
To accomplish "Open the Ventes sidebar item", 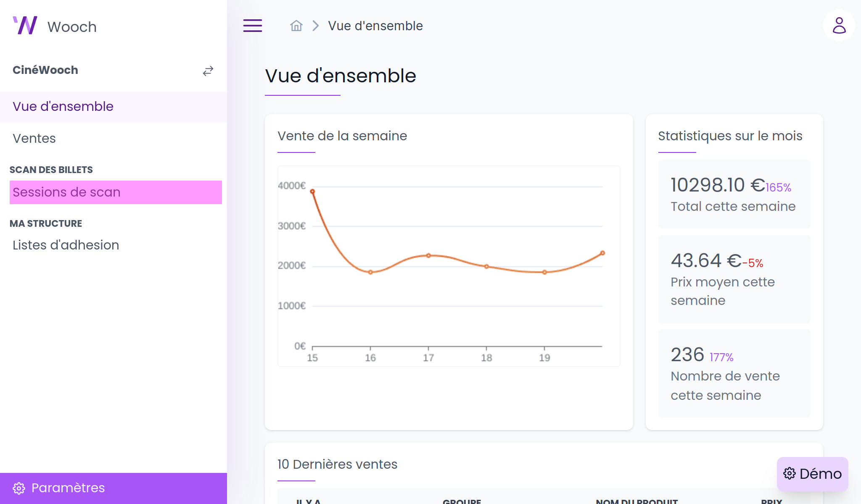I will click(114, 139).
